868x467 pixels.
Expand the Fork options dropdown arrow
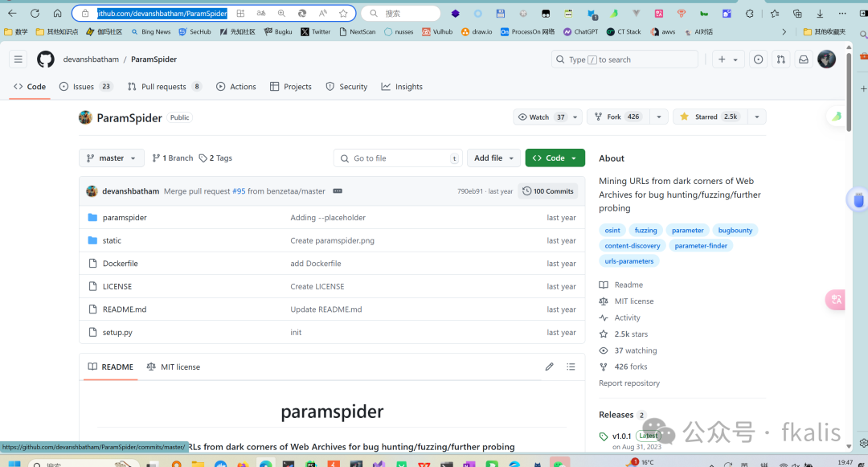pos(659,117)
